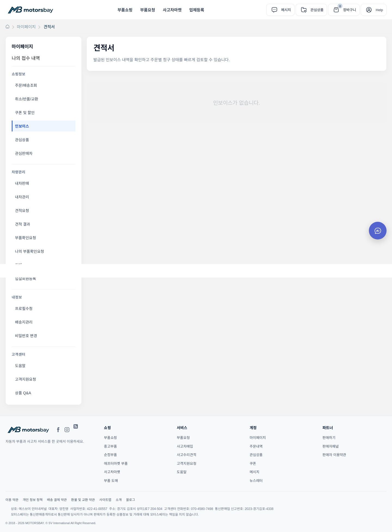Open 비밀번호 변경 sidebar item
This screenshot has height=532, width=392.
click(44, 336)
